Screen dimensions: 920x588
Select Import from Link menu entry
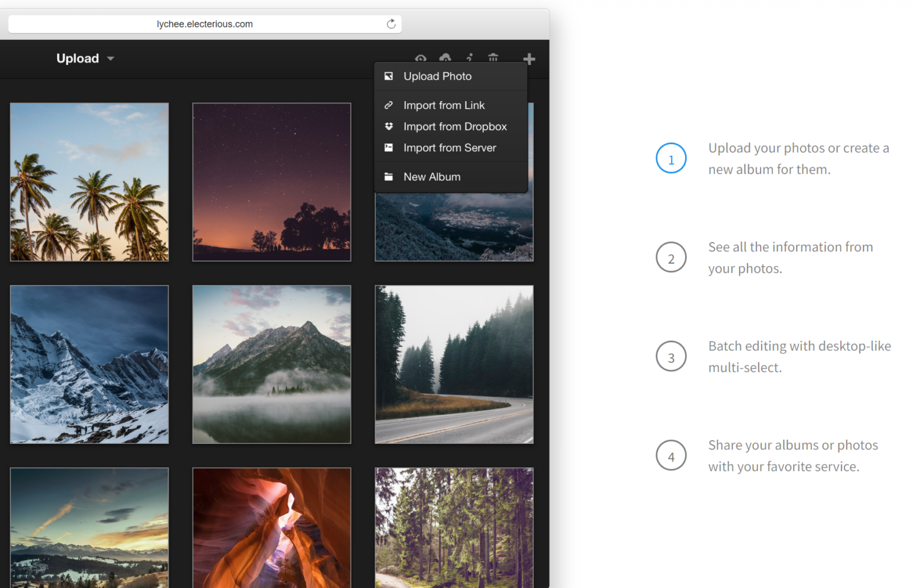(451, 105)
